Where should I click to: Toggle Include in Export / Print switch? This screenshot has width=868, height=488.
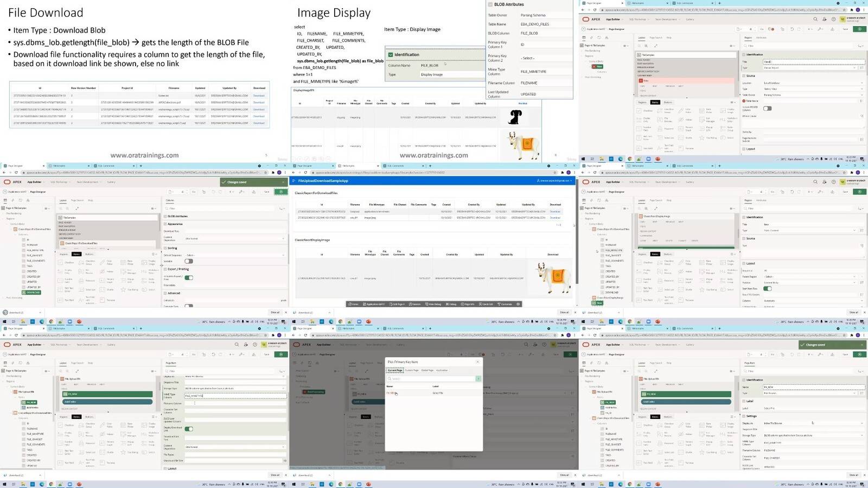[188, 277]
